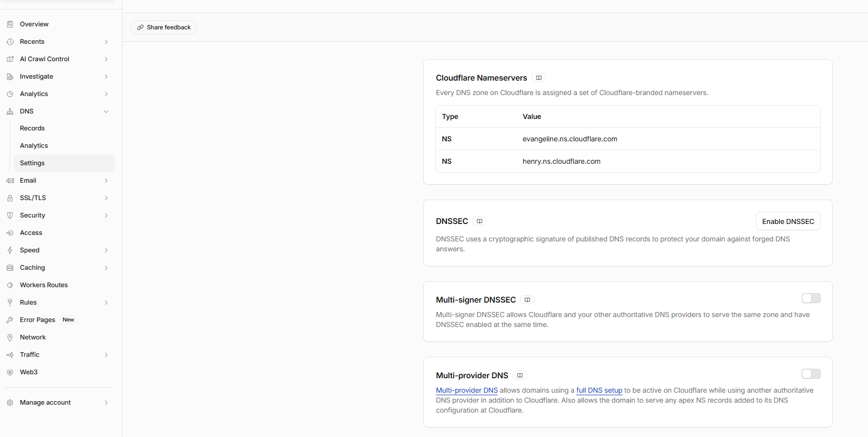Screen dimensions: 868x437
Task: Open the Overview menu item
Action: 59,24
